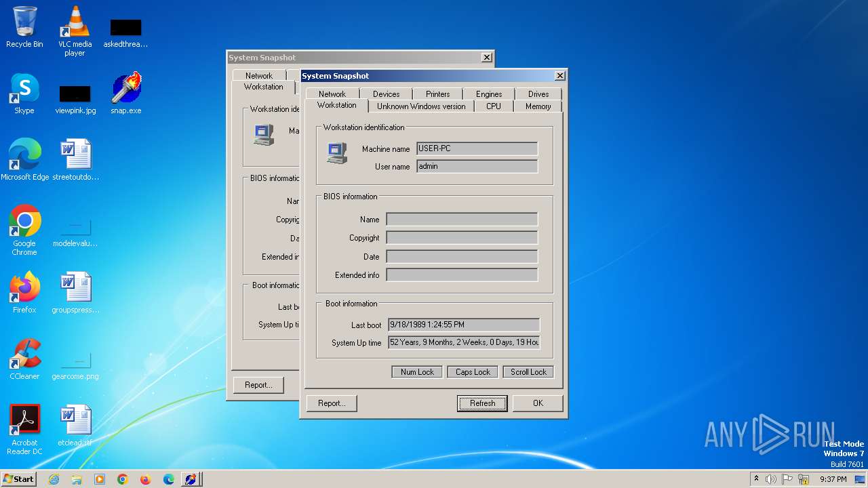
Task: Click Refresh button
Action: (482, 403)
